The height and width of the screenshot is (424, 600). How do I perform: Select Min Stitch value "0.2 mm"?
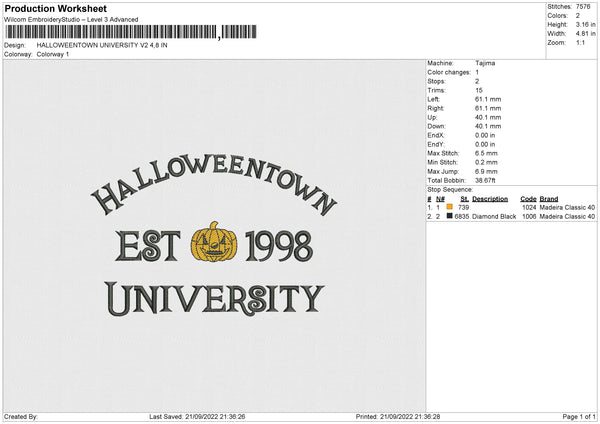486,163
